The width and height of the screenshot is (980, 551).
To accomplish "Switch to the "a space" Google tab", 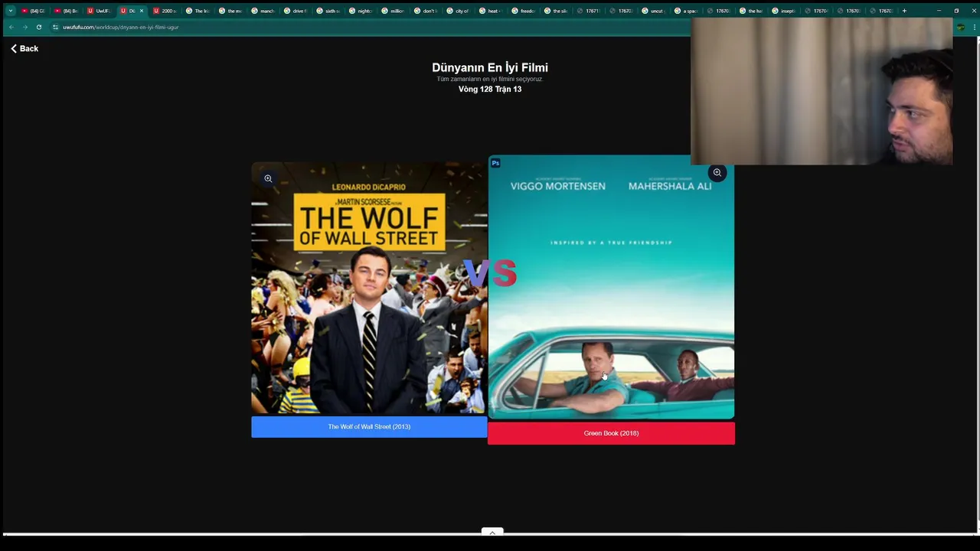I will tap(686, 11).
